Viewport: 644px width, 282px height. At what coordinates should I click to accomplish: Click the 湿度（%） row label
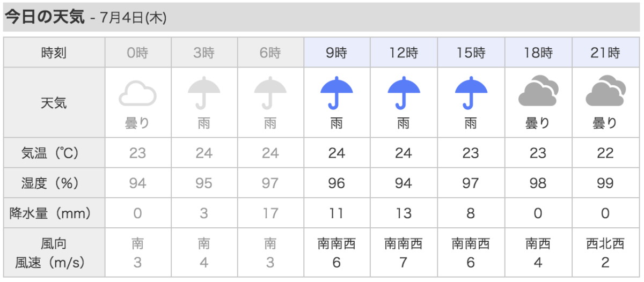(54, 183)
